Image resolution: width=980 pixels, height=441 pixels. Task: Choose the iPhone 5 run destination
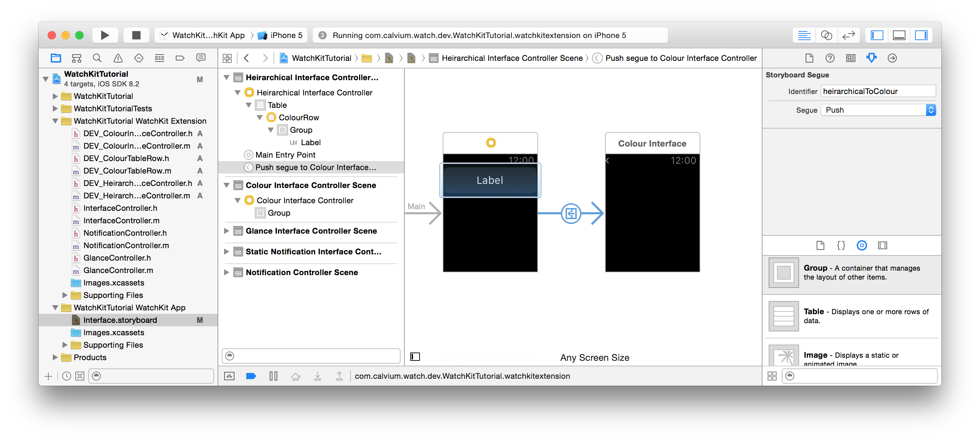point(280,35)
